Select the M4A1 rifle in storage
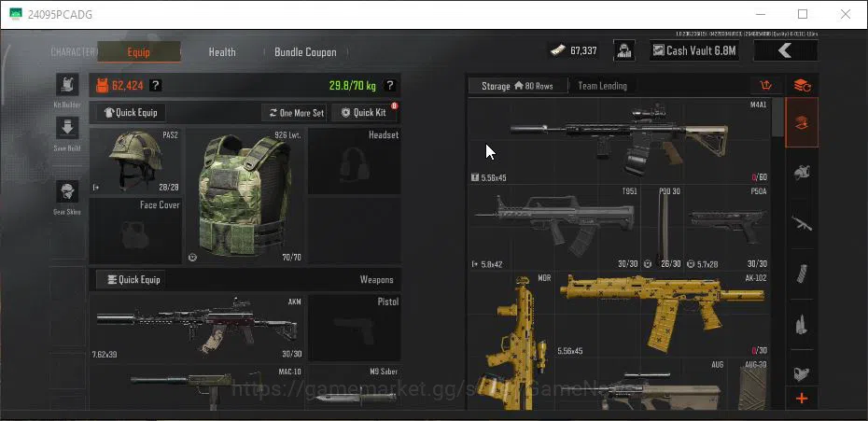This screenshot has width=868, height=421. point(619,141)
